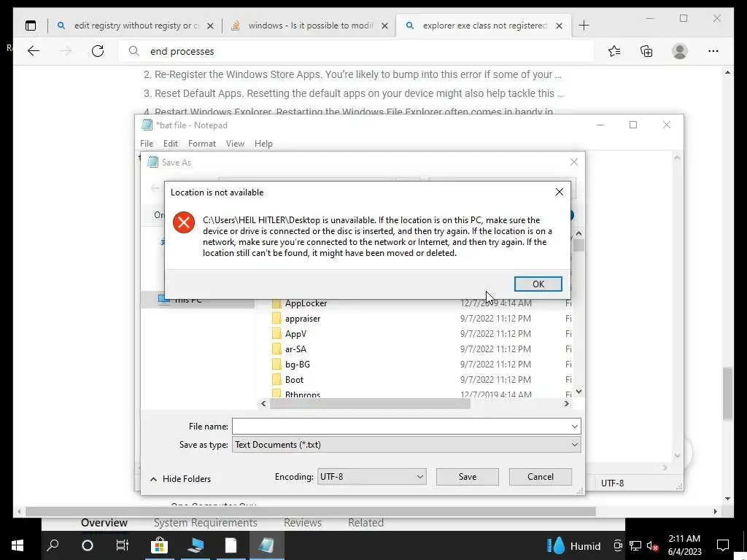Open Notepad Format menu
This screenshot has width=747, height=560.
[201, 144]
